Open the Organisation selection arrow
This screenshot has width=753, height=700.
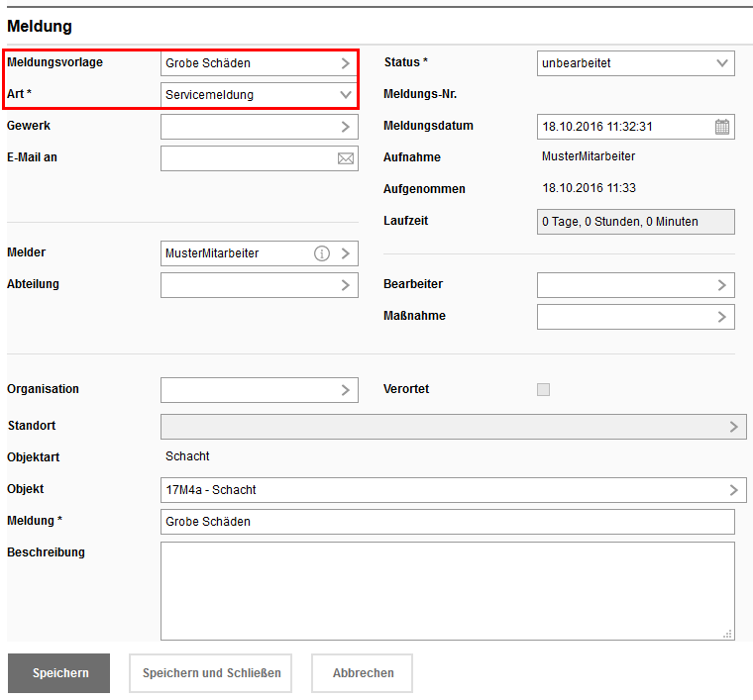coord(345,390)
